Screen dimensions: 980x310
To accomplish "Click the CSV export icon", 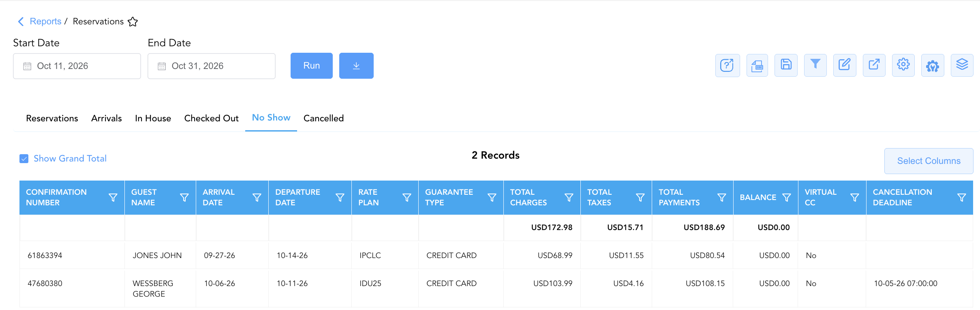I will tap(757, 65).
